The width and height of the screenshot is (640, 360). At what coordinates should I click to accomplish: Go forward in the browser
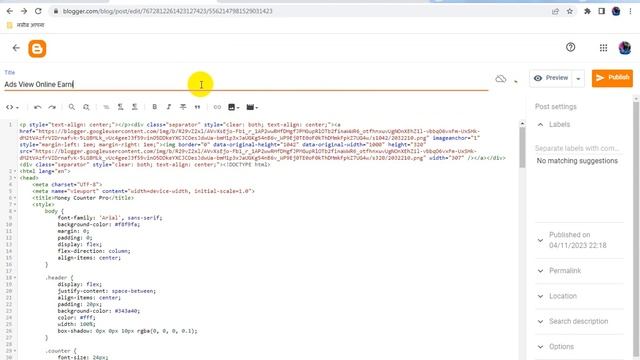pos(24,11)
